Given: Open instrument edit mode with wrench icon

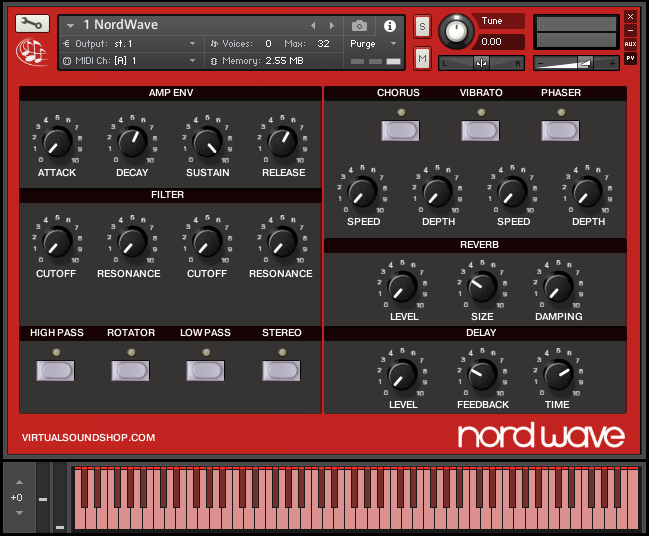Looking at the screenshot, I should tap(32, 23).
